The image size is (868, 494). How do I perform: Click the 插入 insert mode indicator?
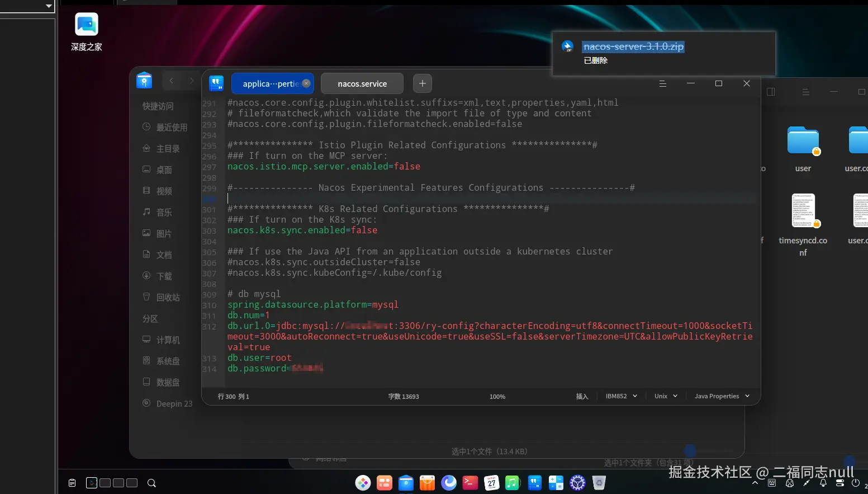point(582,396)
